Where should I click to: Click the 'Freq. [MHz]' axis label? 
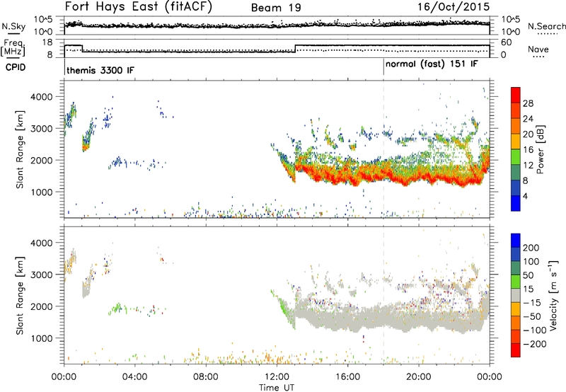tap(13, 48)
